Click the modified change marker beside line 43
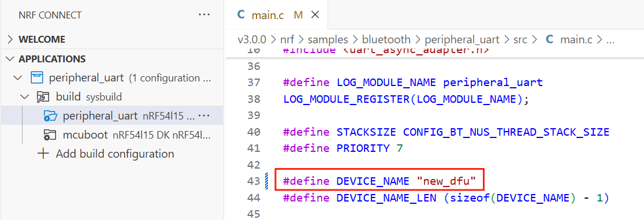The width and height of the screenshot is (644, 220). tap(266, 181)
